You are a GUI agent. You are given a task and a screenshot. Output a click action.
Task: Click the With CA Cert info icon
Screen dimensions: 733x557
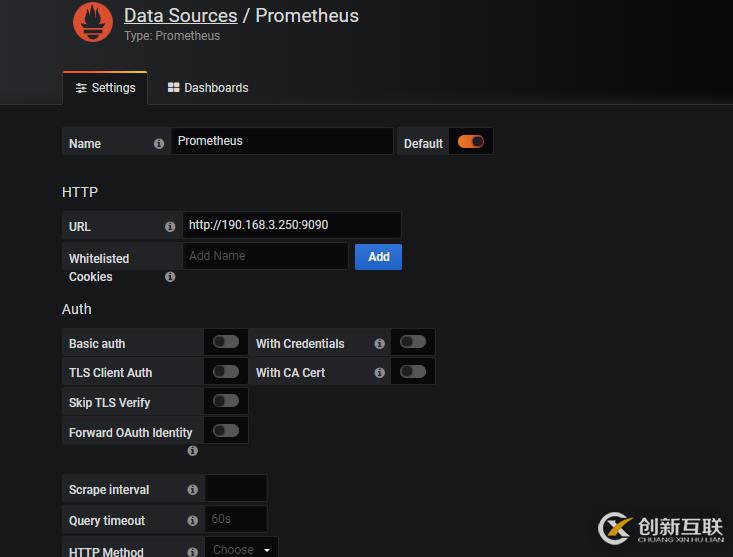coord(380,373)
